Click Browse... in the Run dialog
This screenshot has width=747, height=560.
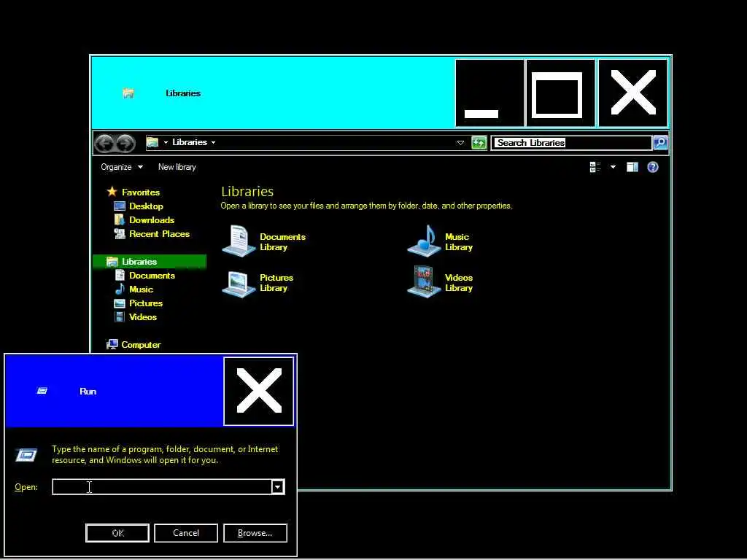pyautogui.click(x=255, y=533)
